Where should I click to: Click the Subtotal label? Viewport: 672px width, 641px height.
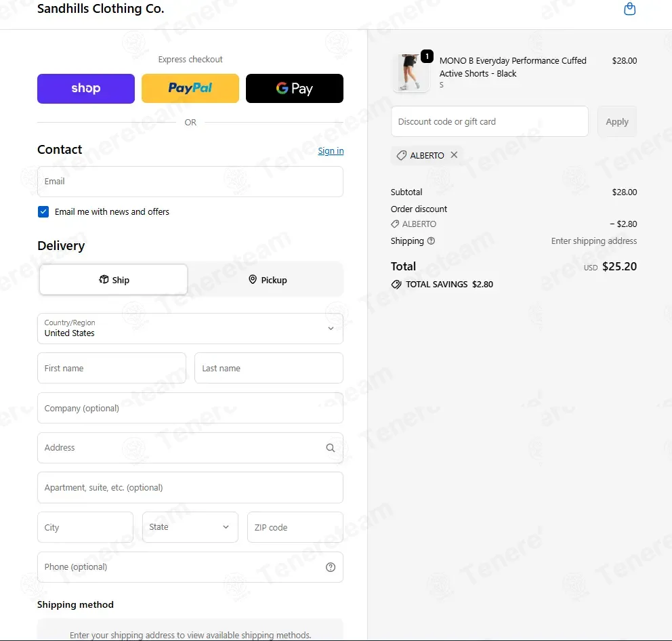tap(406, 192)
